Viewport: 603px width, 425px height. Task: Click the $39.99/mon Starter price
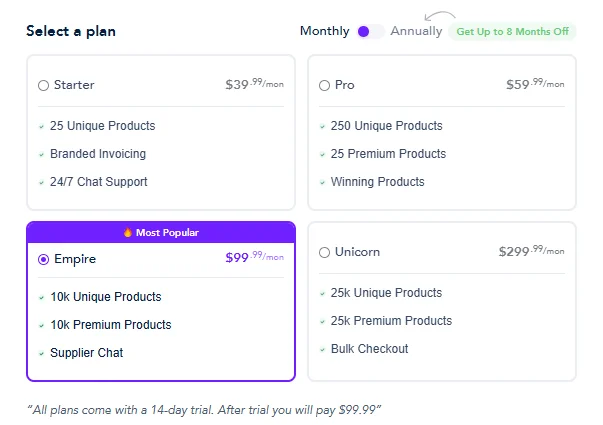[x=255, y=84]
